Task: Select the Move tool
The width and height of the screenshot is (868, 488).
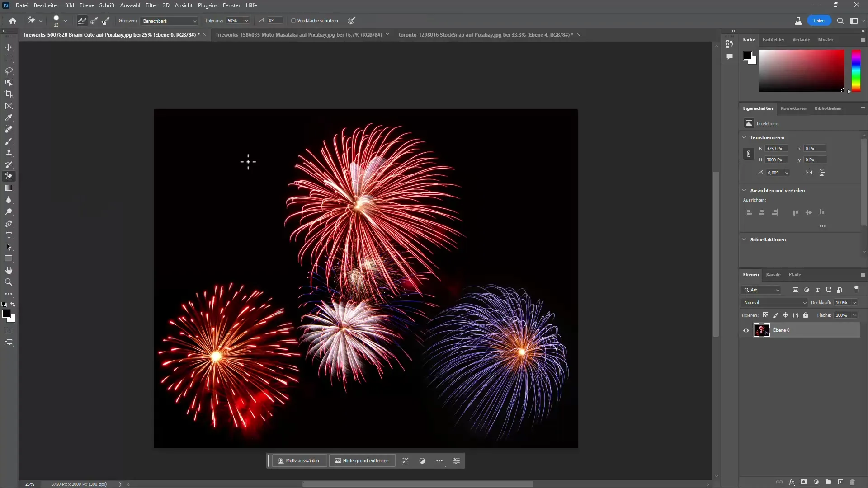Action: [x=9, y=47]
